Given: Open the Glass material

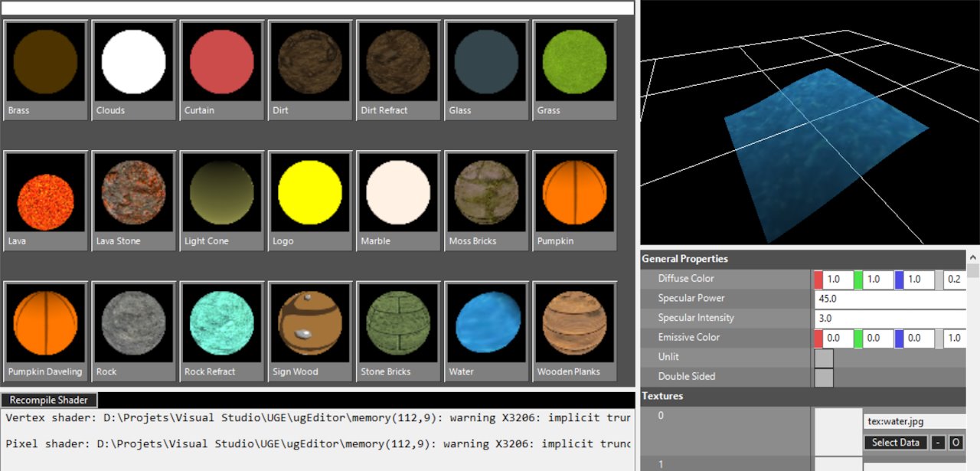Looking at the screenshot, I should tap(486, 70).
